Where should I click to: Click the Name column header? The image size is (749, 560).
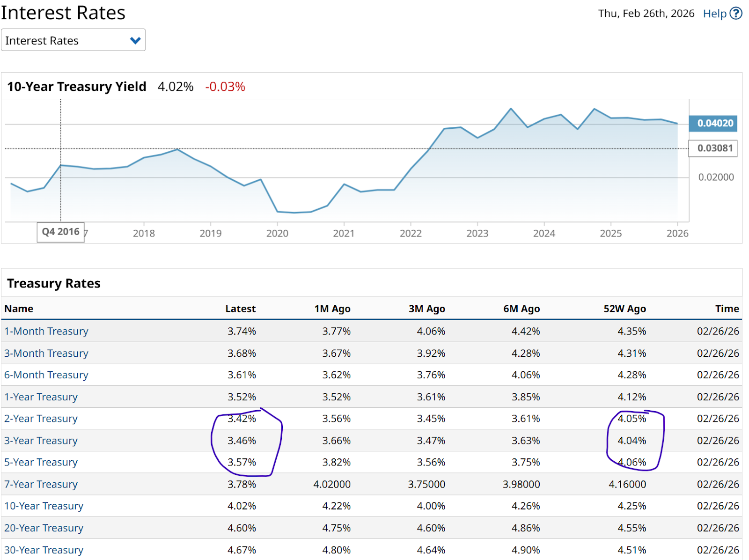pyautogui.click(x=19, y=309)
